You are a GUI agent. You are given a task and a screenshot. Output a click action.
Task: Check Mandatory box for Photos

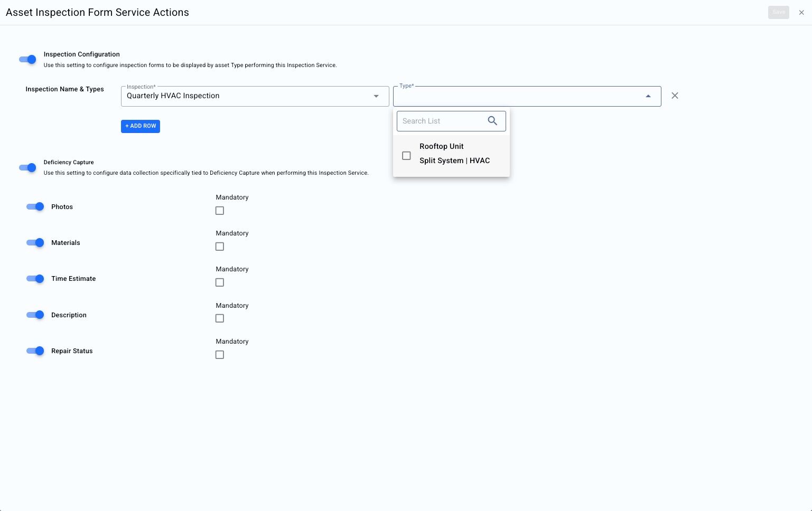tap(220, 211)
